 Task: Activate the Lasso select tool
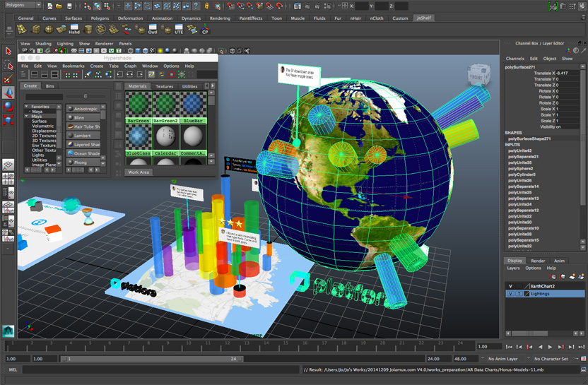[x=8, y=65]
